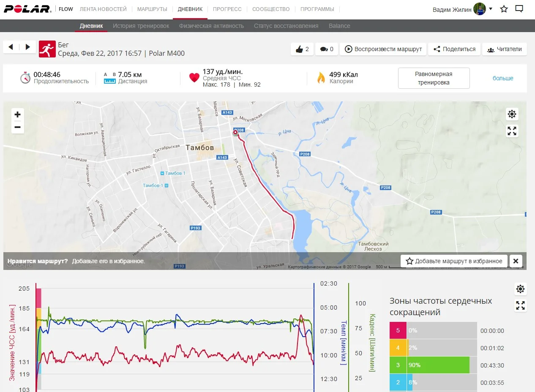Open comments with speech bubble button
The height and width of the screenshot is (392, 535).
click(327, 49)
